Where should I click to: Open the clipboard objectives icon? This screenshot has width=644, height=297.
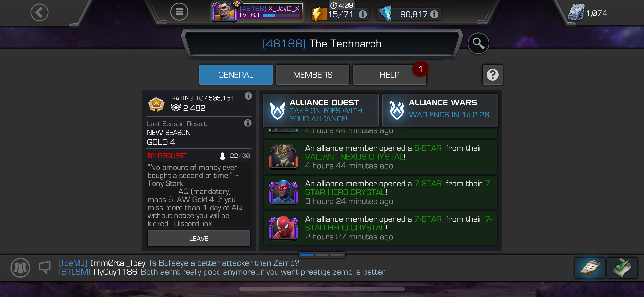click(x=590, y=268)
